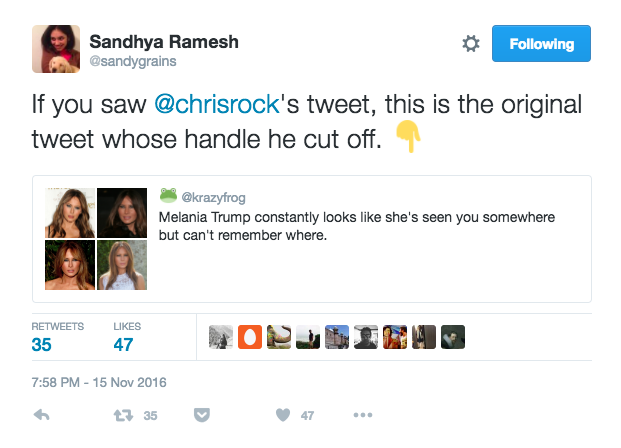This screenshot has width=621, height=448.
Task: Click the @sandygrains handle
Action: (133, 61)
